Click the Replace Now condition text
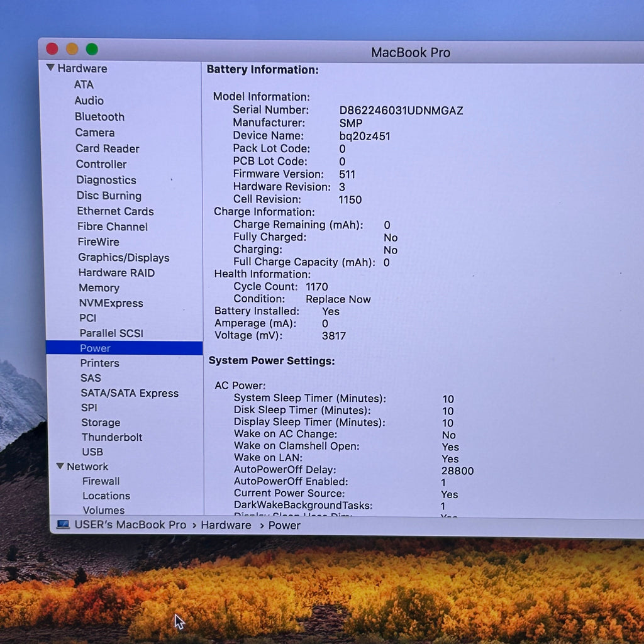 click(x=338, y=299)
